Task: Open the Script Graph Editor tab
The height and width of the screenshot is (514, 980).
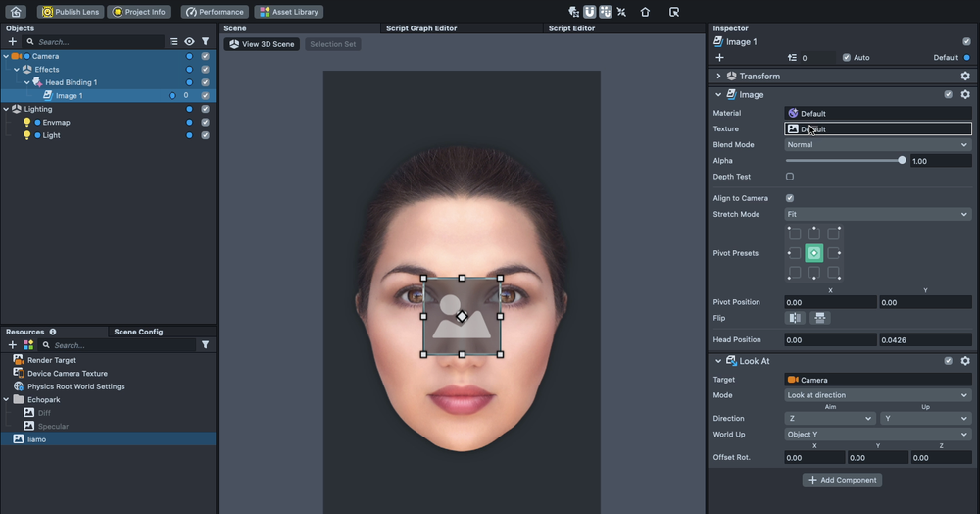Action: (x=421, y=28)
